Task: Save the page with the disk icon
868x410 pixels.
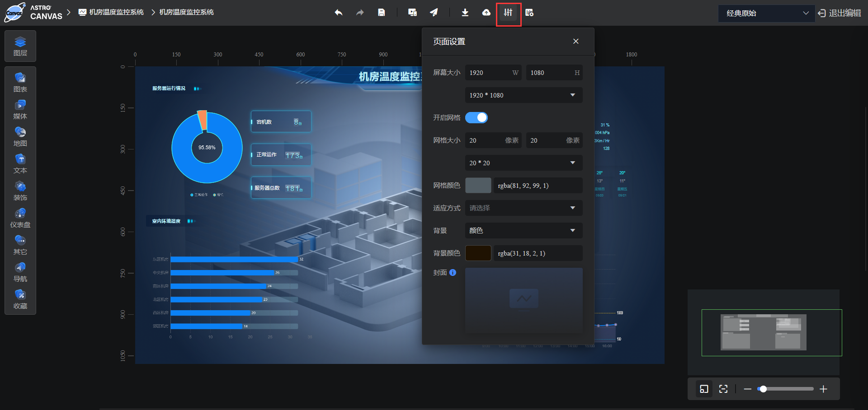Action: coord(382,13)
